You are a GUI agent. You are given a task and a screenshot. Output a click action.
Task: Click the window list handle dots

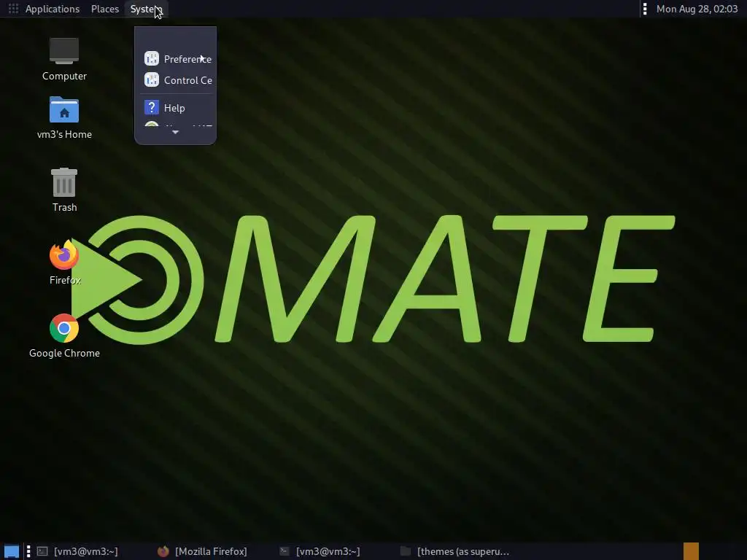tap(28, 551)
